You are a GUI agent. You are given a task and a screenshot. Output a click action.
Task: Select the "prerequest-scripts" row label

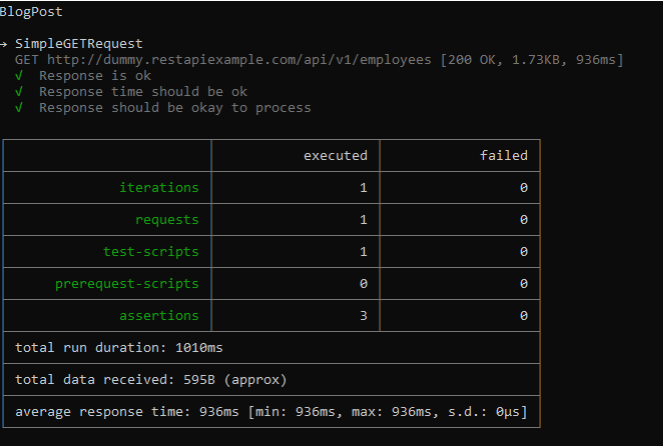click(x=127, y=284)
